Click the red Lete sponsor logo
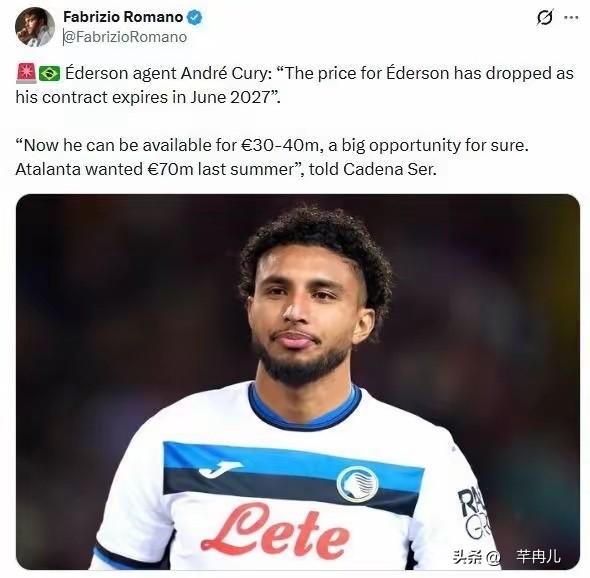This screenshot has height=578, width=590. tap(275, 531)
